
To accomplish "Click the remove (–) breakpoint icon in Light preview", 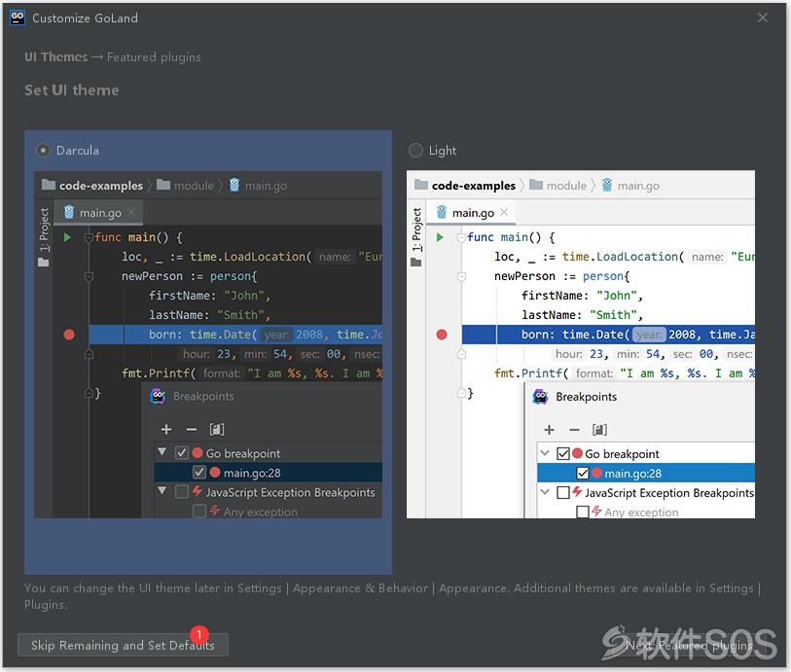I will point(574,430).
